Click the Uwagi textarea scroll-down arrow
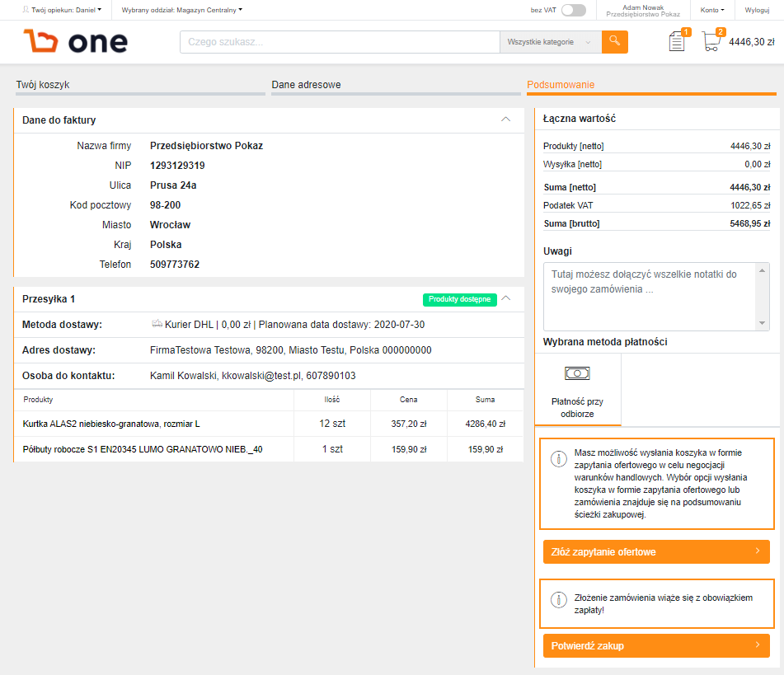Screen dimensions: 784x675 point(762,323)
